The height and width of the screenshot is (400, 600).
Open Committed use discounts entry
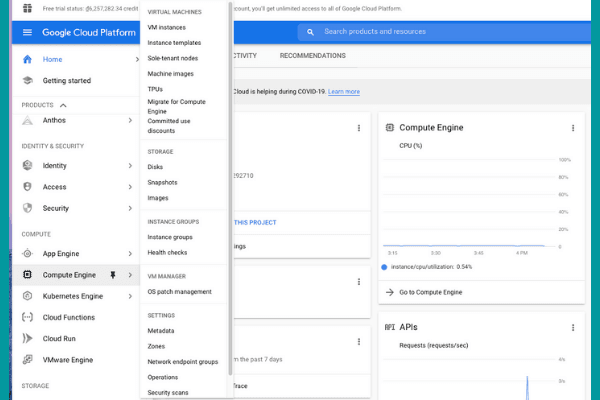(x=169, y=126)
